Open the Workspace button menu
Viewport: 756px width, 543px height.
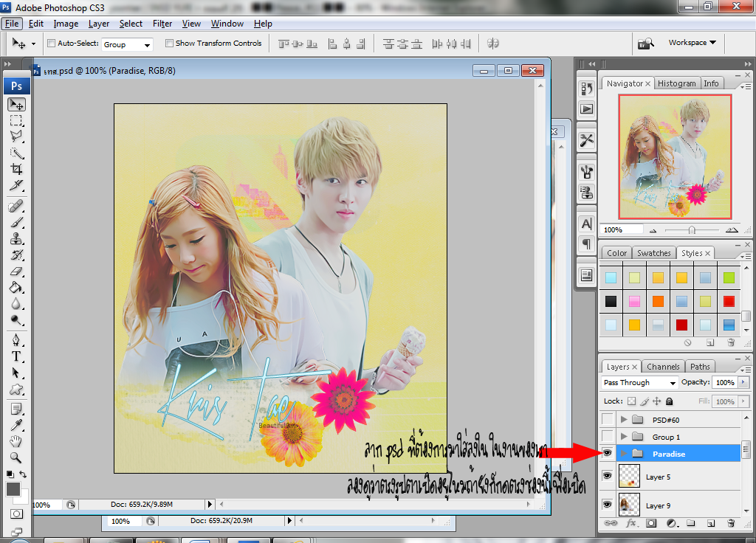coord(692,43)
